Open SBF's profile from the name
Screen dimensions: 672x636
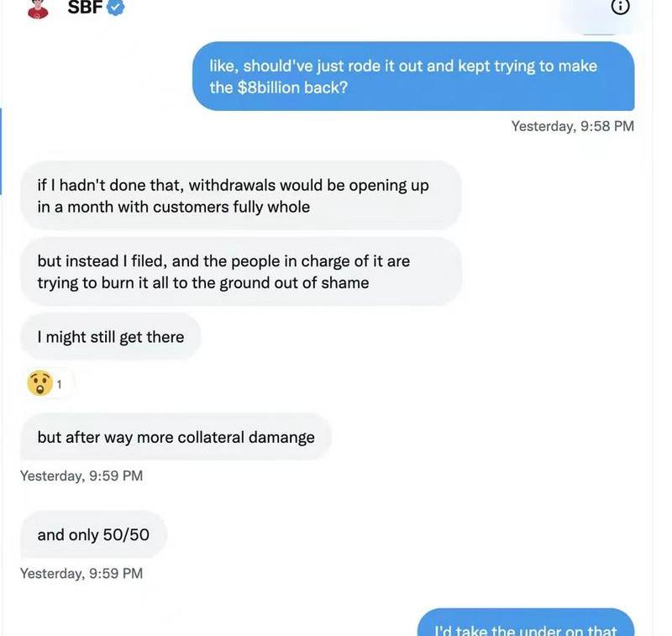point(85,7)
